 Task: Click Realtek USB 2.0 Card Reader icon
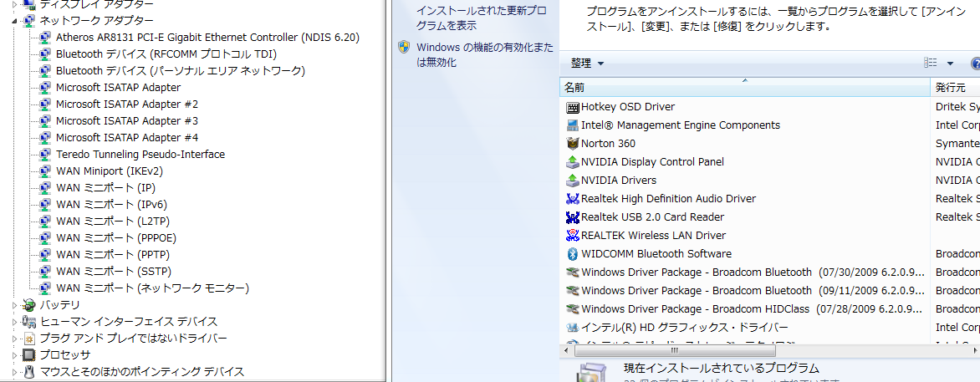573,217
